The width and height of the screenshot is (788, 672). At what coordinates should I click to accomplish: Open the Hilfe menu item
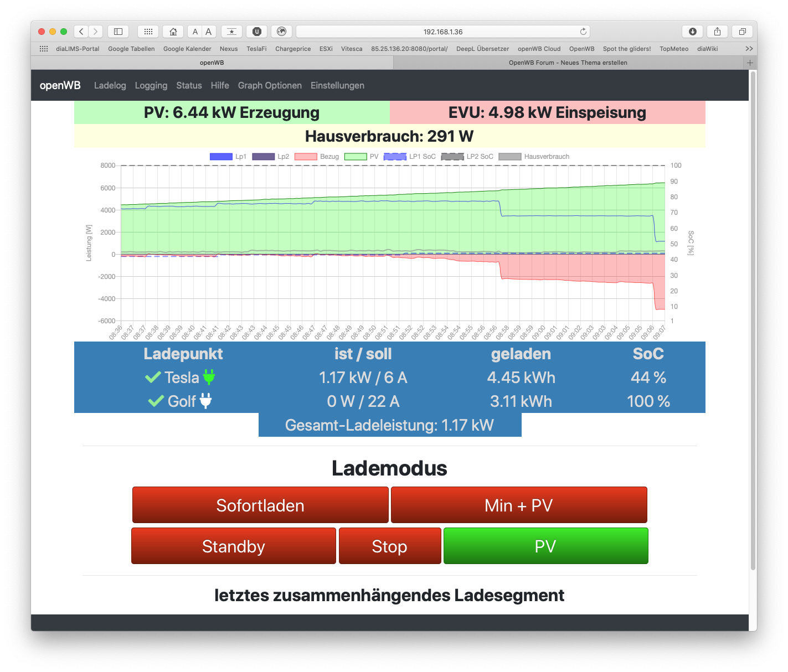tap(220, 85)
